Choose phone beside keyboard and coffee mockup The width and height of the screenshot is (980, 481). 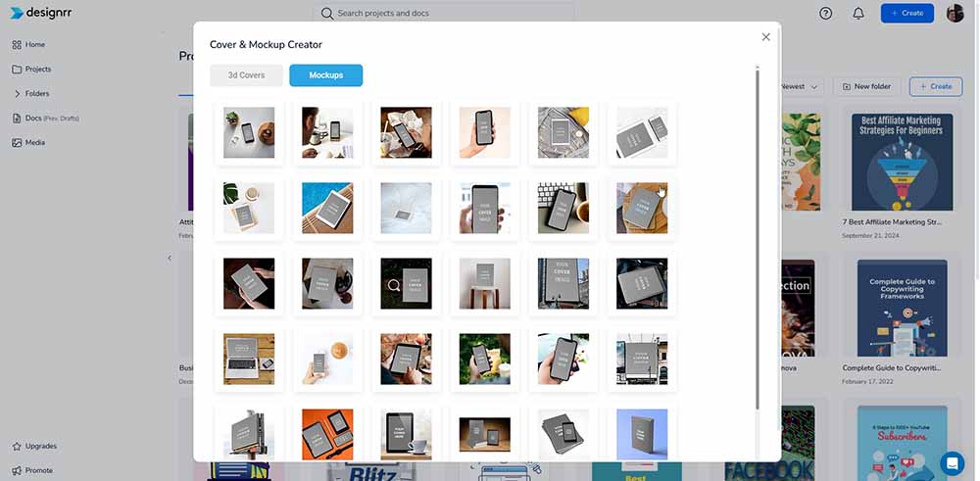tap(563, 208)
